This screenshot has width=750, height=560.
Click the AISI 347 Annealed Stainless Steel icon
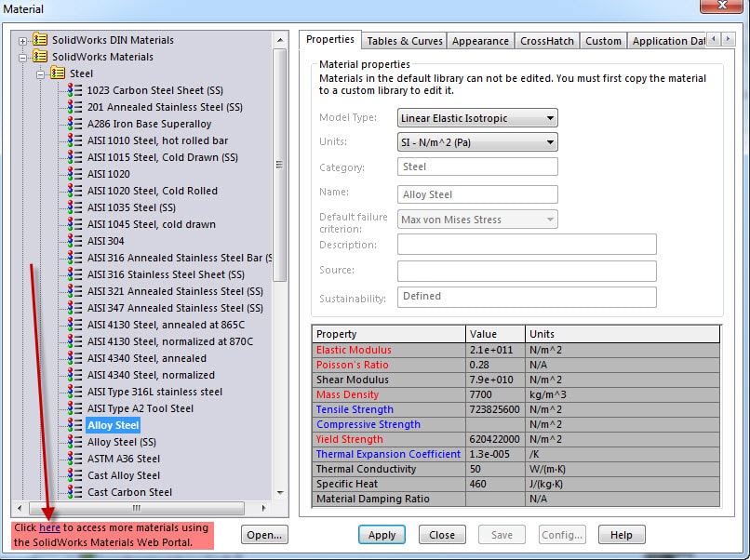click(x=74, y=308)
